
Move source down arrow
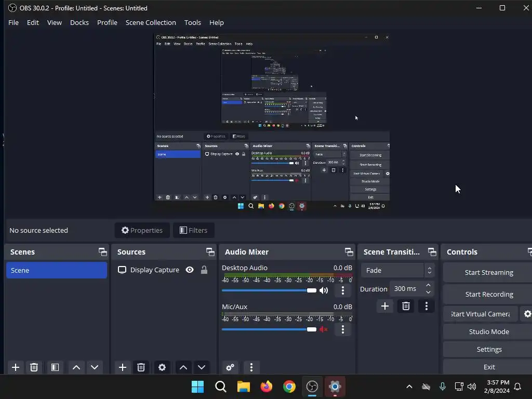coord(202,367)
